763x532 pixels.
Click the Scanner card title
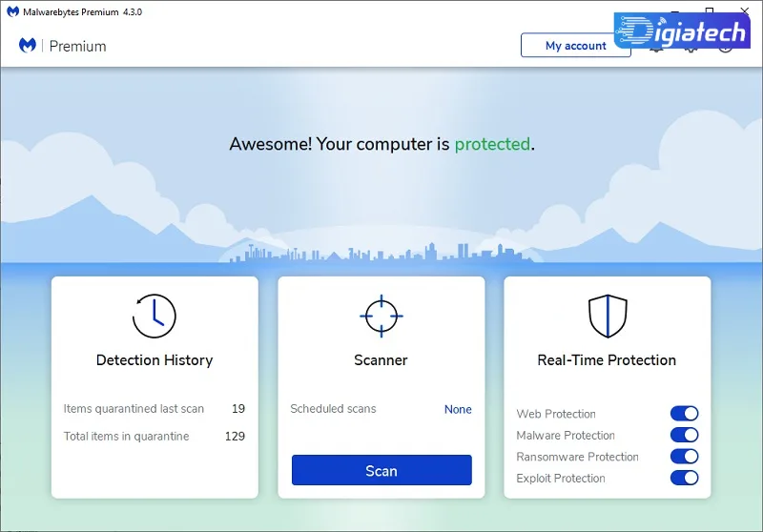pos(381,359)
